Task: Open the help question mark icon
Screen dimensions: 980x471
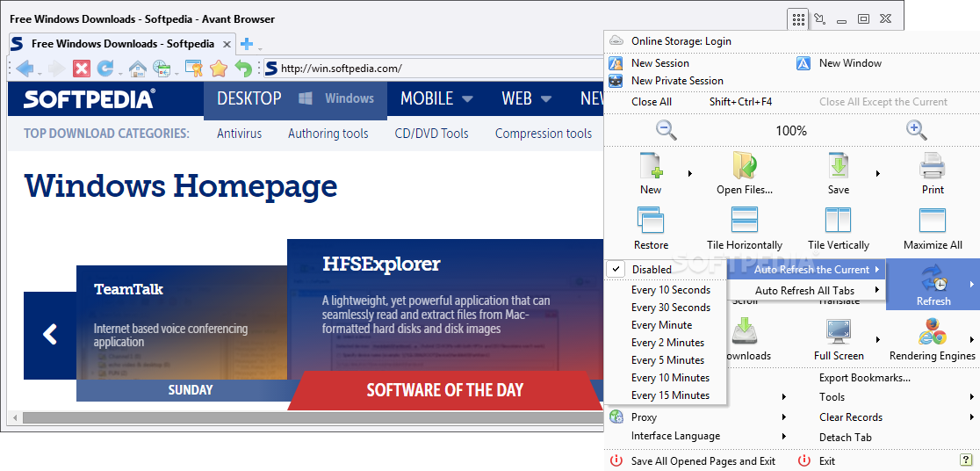Action: tap(964, 460)
